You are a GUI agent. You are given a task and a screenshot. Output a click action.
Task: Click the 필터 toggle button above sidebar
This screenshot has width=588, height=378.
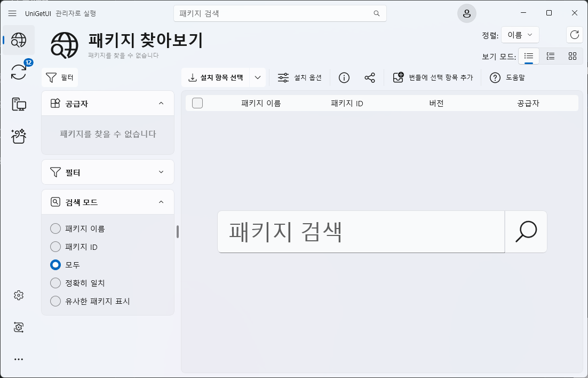(x=60, y=78)
